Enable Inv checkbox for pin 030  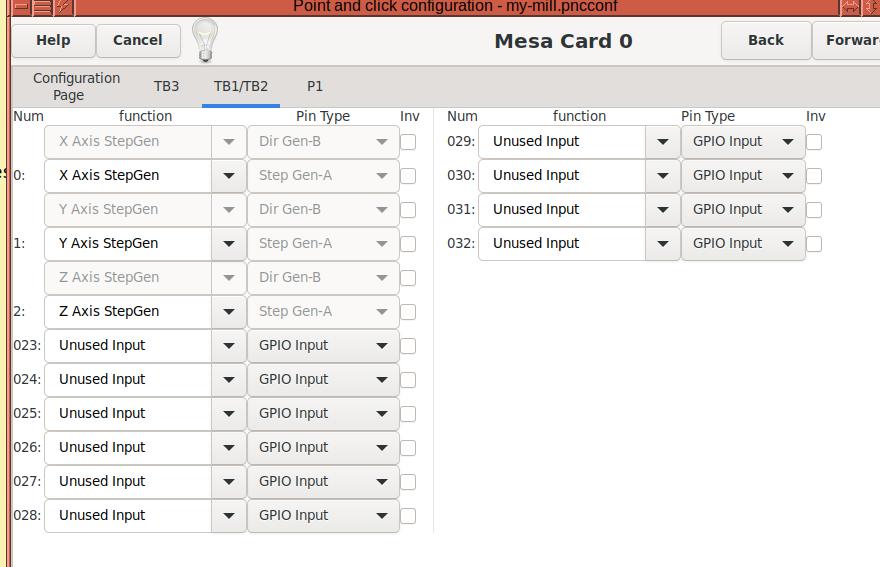click(814, 176)
